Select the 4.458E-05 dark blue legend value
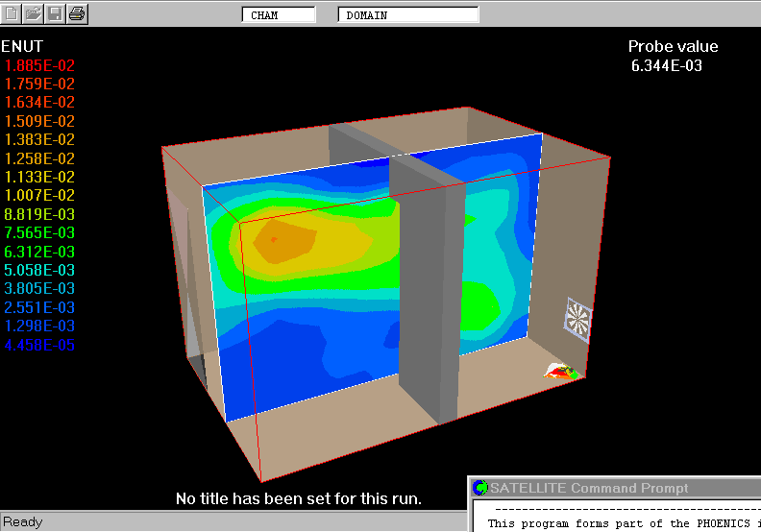The height and width of the screenshot is (532, 761). [39, 346]
